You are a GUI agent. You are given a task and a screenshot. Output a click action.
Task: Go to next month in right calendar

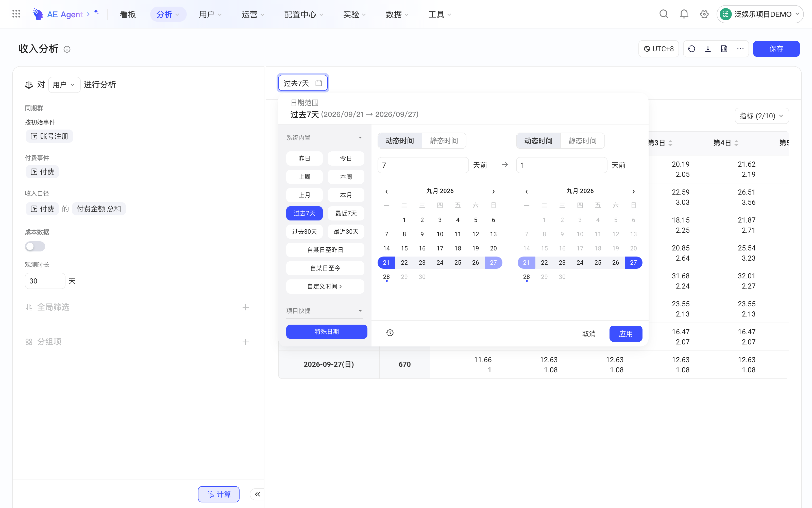click(x=634, y=191)
